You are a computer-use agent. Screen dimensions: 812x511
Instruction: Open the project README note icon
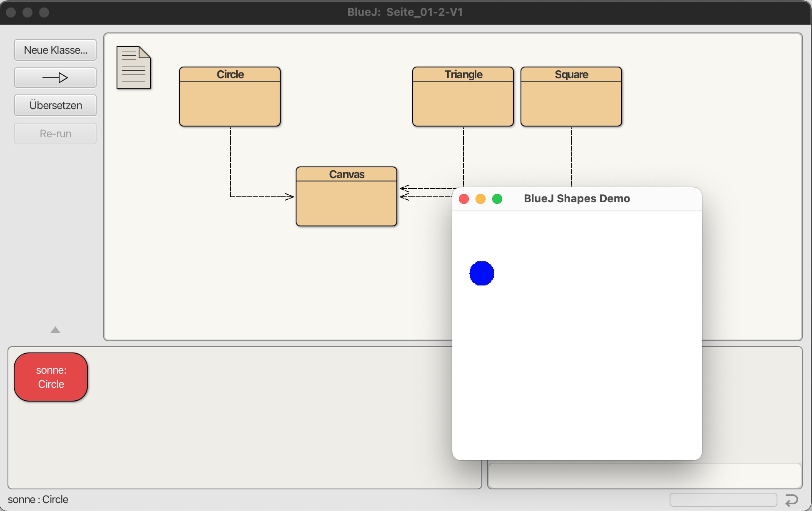[x=133, y=67]
